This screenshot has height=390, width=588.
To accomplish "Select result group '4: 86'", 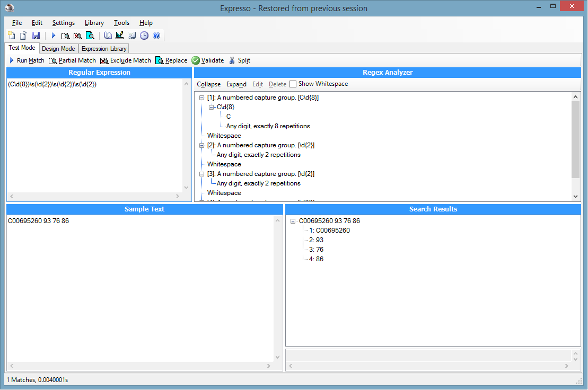I will 316,259.
